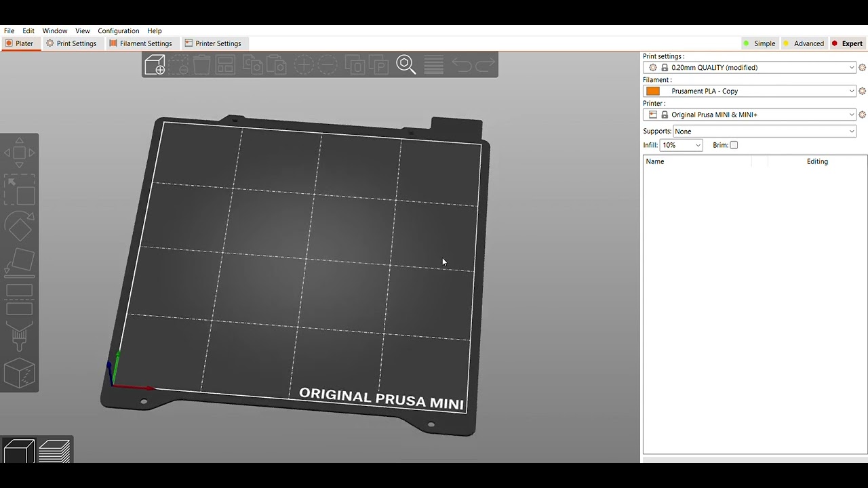The height and width of the screenshot is (488, 868).
Task: Open the Search magnifier tool
Action: (406, 64)
